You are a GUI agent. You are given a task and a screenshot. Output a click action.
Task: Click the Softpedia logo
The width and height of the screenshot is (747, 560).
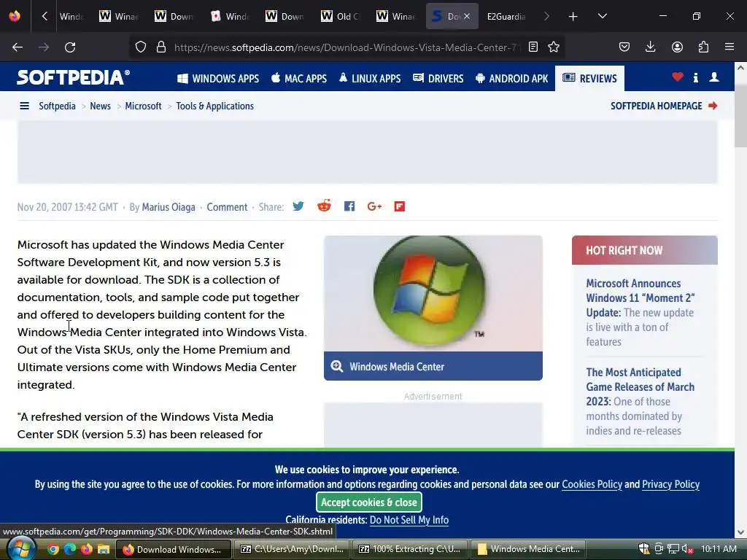point(73,77)
